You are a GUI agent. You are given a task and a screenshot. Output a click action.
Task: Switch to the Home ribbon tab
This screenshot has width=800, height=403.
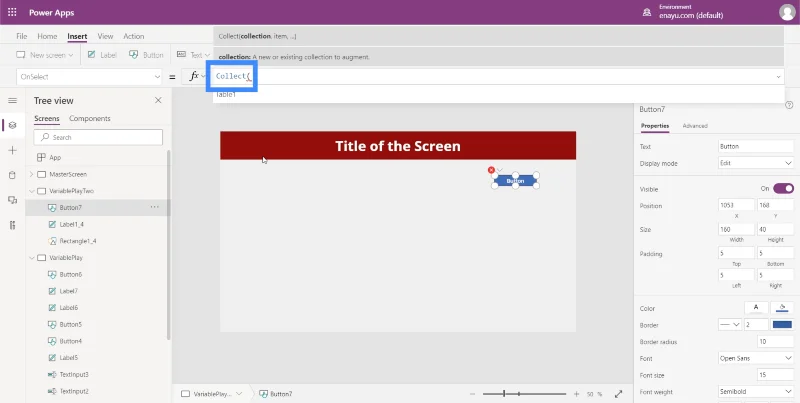click(x=47, y=36)
